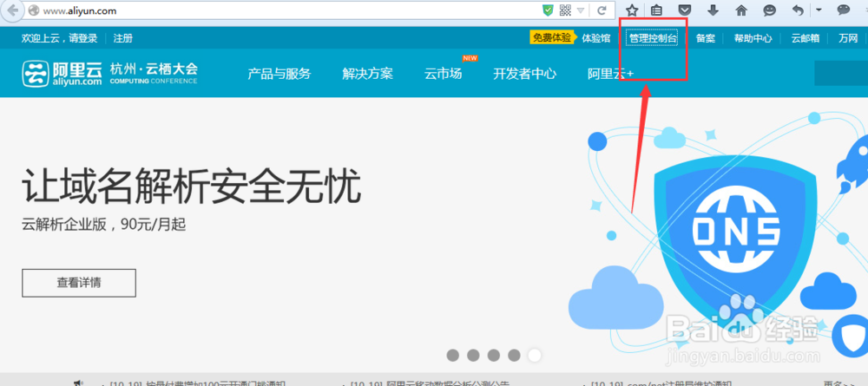Click the browser back arrow button

click(12, 10)
